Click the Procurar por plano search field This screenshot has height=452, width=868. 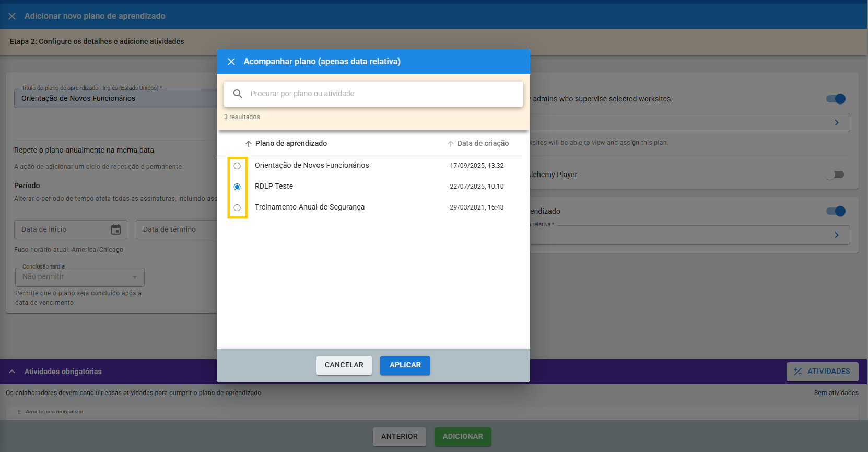381,94
